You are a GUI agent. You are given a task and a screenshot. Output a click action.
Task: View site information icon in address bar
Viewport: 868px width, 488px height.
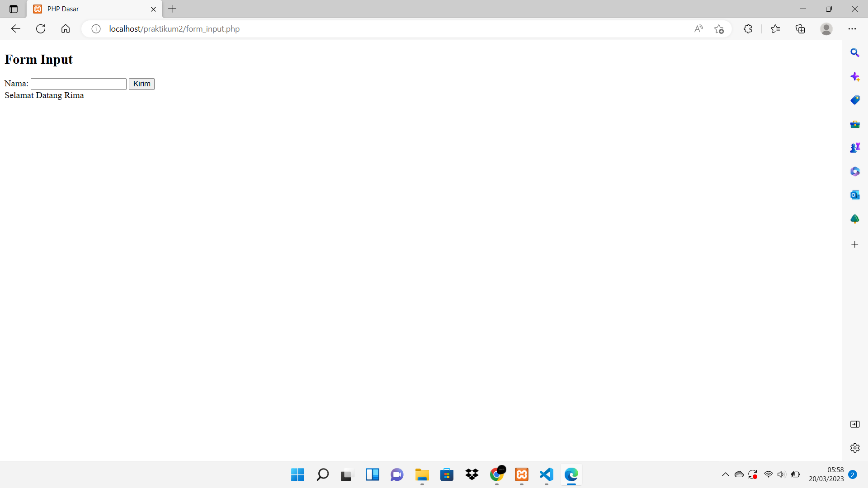point(96,29)
